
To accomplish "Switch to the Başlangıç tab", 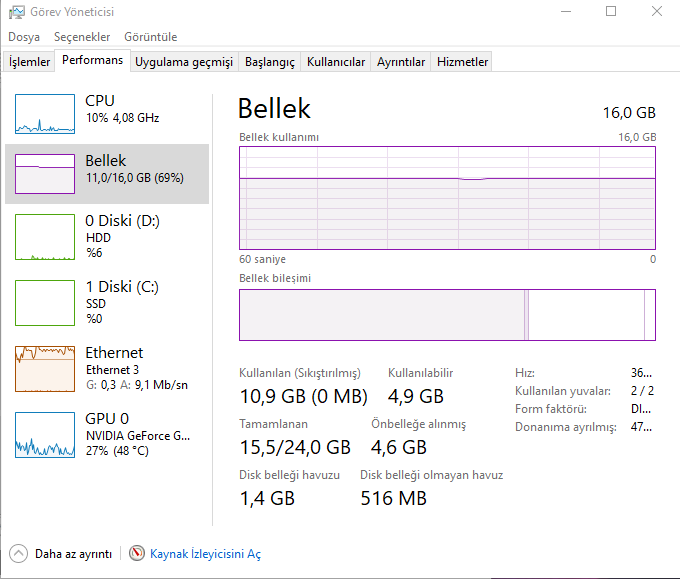I will (270, 62).
